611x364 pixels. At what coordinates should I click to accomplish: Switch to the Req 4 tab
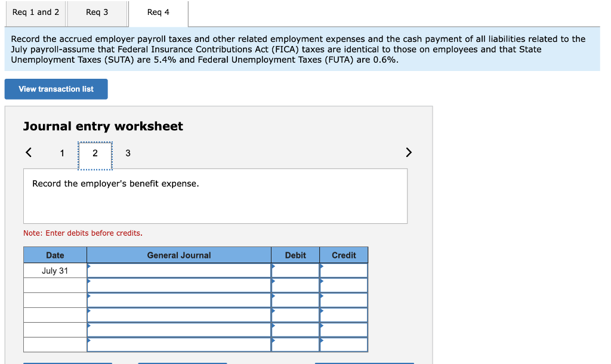point(157,12)
